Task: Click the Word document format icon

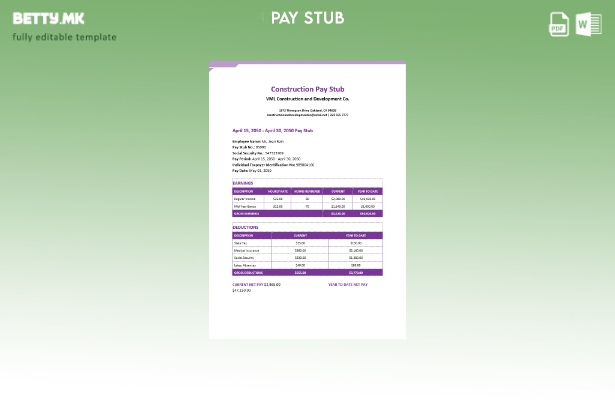Action: (x=588, y=24)
